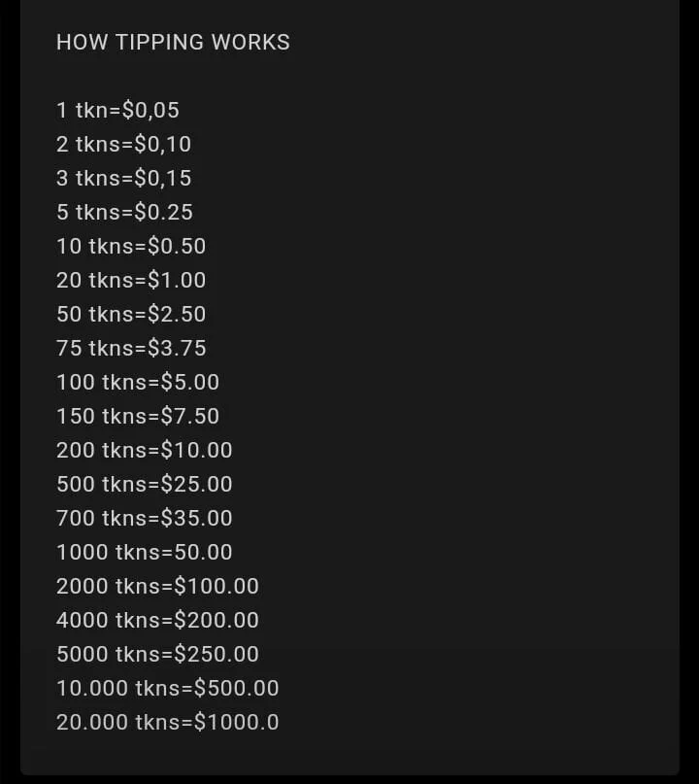Click the HOW TIPPING WORKS heading

tap(173, 43)
